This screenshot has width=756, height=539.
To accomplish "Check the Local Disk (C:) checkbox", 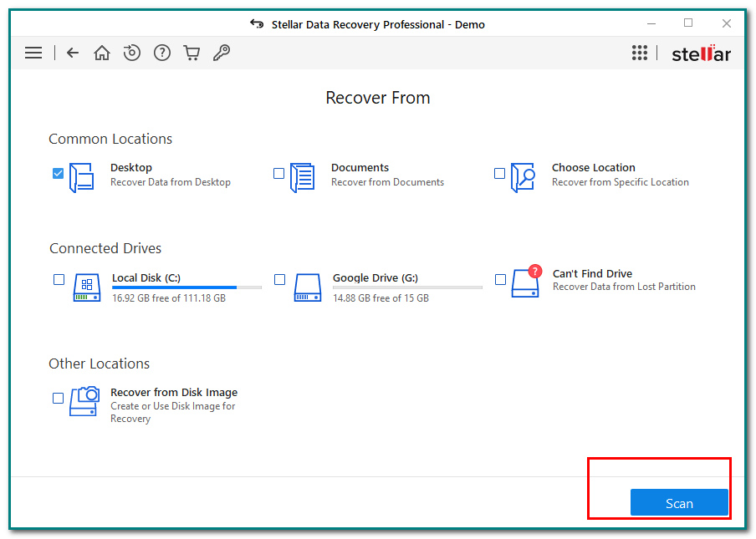I will 59,279.
